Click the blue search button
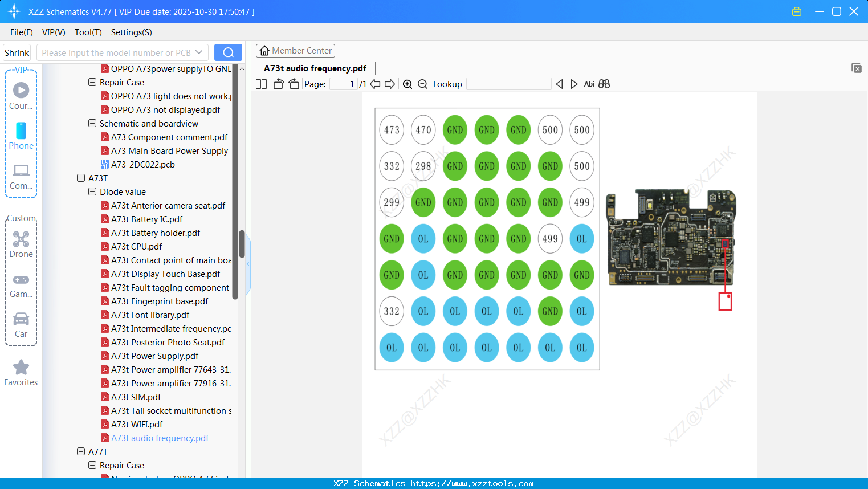The height and width of the screenshot is (489, 868). 228,52
